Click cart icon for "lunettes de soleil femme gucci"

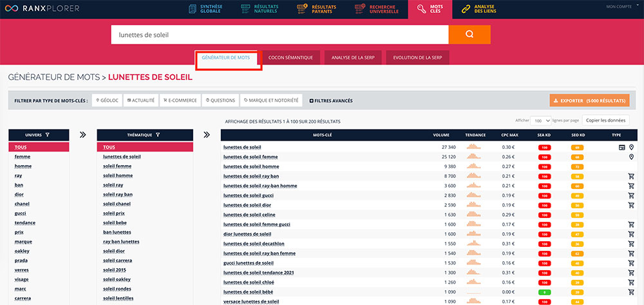click(631, 224)
